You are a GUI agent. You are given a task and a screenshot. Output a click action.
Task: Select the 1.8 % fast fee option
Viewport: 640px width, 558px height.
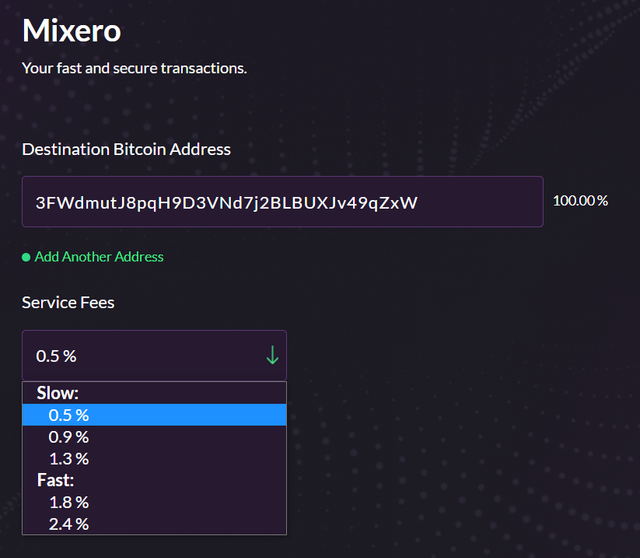click(x=154, y=502)
